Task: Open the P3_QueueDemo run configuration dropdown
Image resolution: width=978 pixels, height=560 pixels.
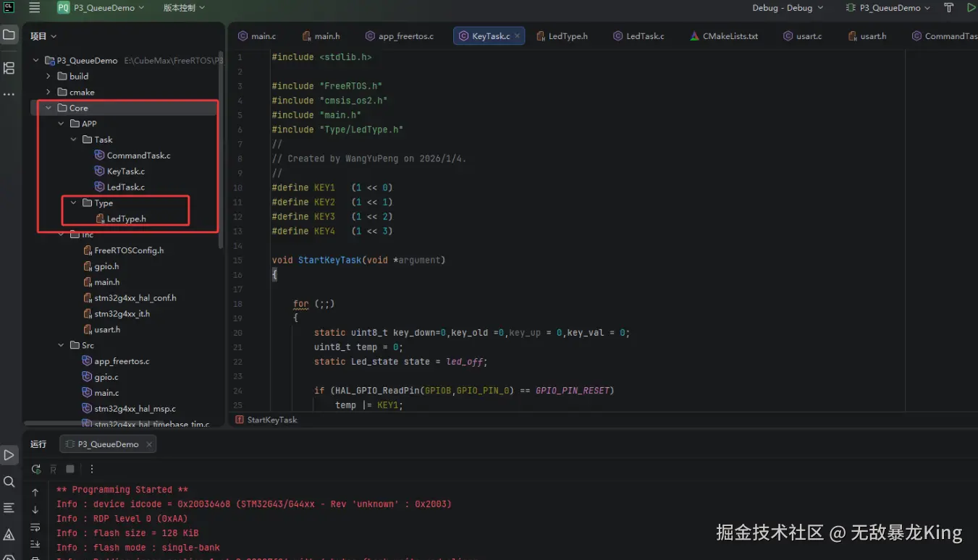Action: [x=888, y=8]
